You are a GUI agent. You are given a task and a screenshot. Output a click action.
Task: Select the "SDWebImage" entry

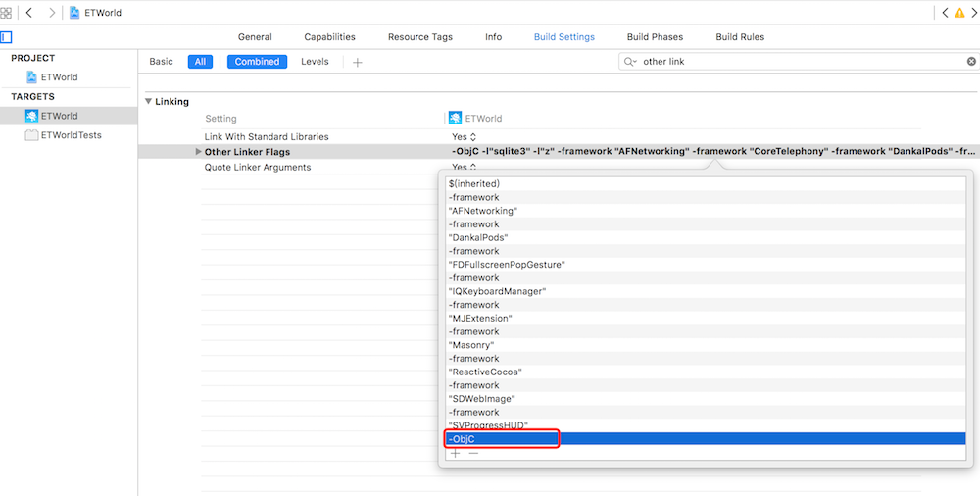[x=707, y=398]
